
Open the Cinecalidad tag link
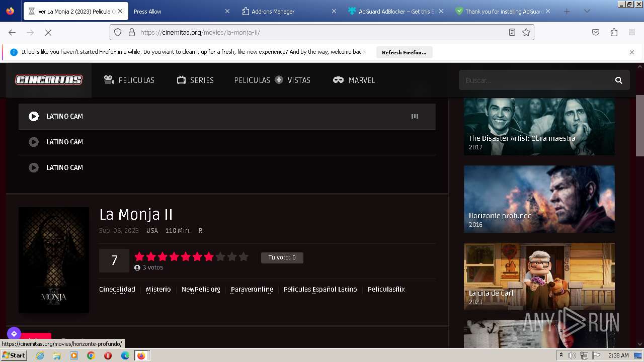click(117, 289)
